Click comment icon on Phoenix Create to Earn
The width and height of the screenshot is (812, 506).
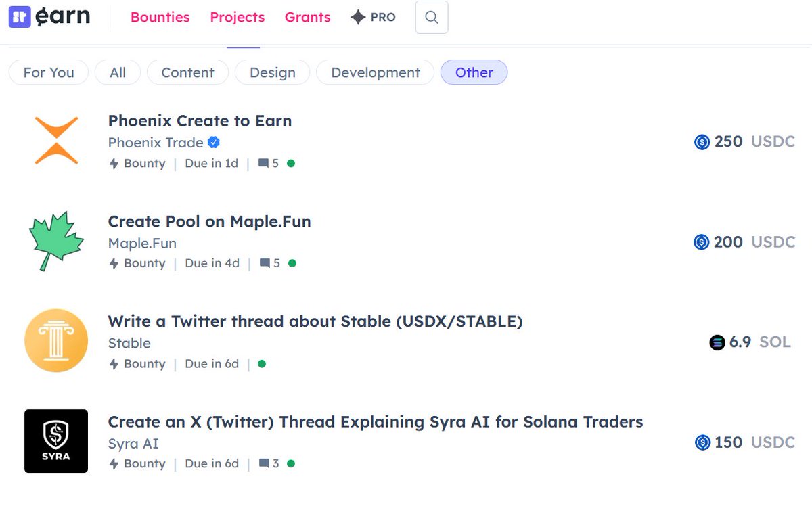(264, 164)
